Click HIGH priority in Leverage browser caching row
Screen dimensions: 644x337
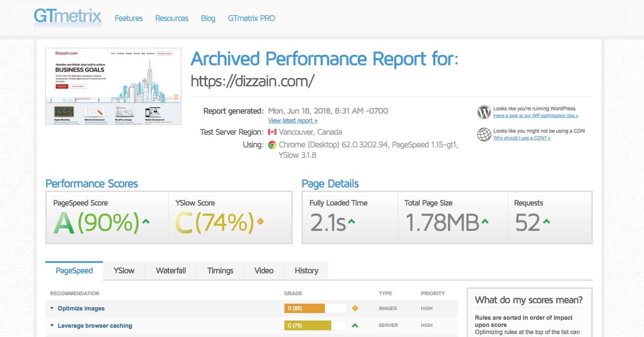pyautogui.click(x=426, y=325)
